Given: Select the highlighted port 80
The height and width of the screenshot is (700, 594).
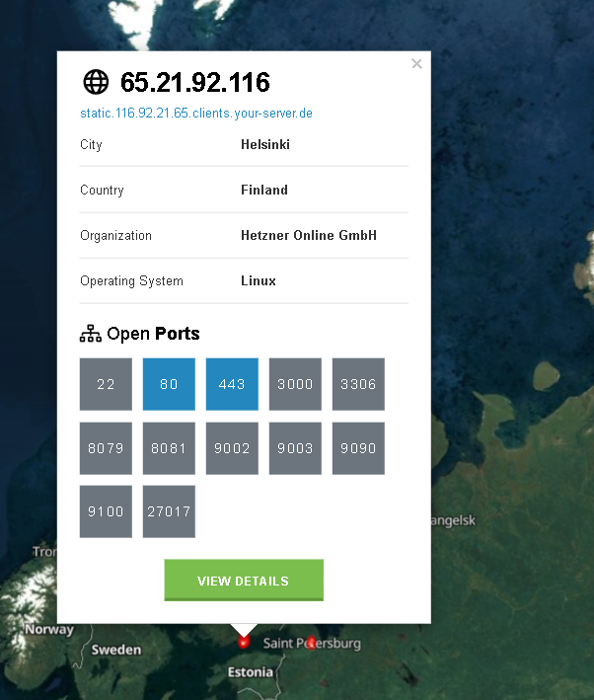Looking at the screenshot, I should (169, 384).
